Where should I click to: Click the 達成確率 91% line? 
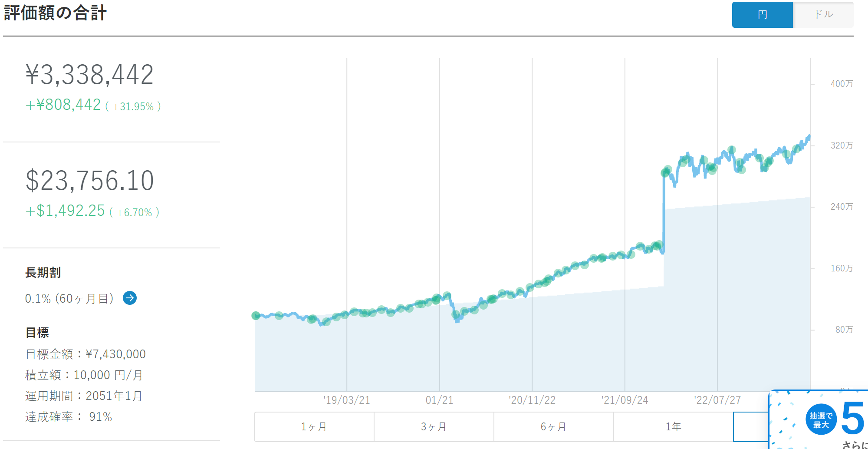[69, 417]
